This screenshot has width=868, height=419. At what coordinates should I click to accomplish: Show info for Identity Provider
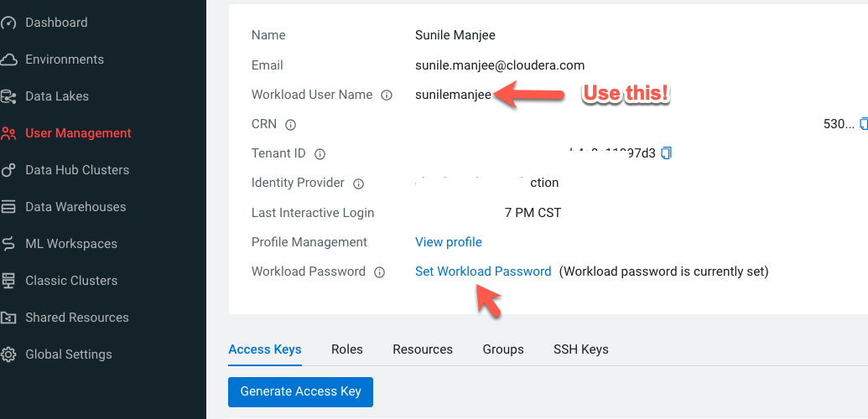tap(359, 184)
